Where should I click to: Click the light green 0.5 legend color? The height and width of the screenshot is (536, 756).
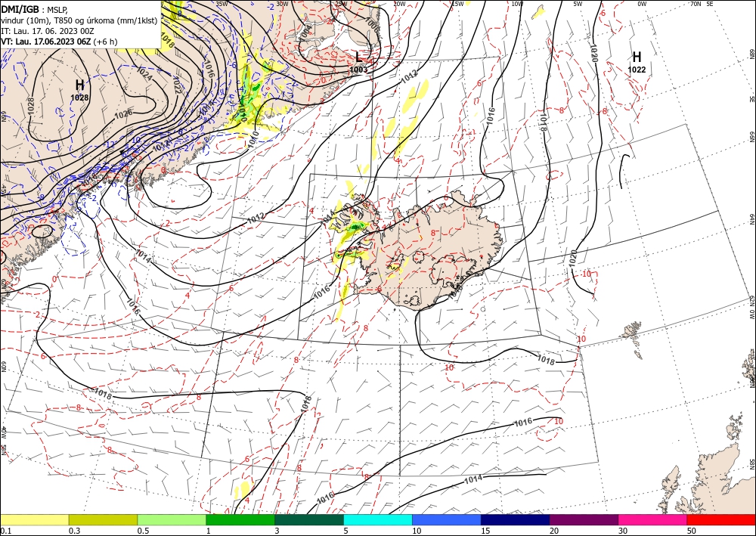172,519
